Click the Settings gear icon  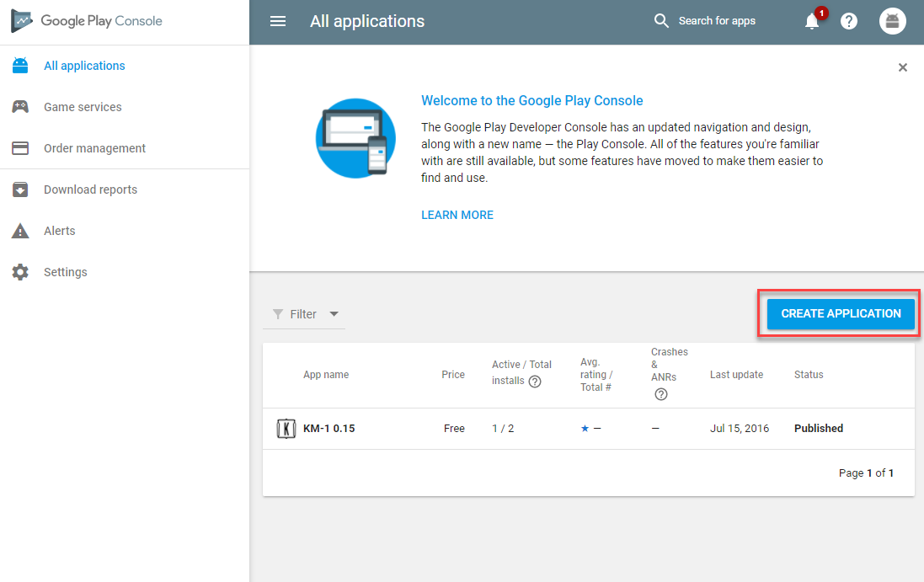point(20,271)
